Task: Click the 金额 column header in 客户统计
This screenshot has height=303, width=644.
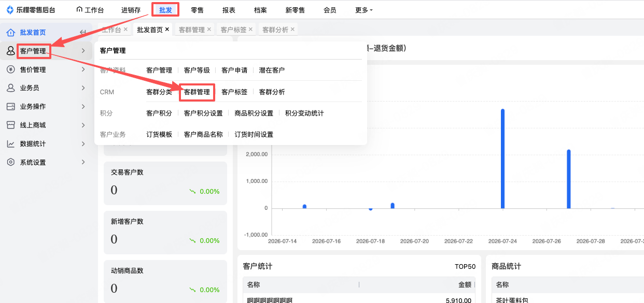Action: pyautogui.click(x=465, y=284)
